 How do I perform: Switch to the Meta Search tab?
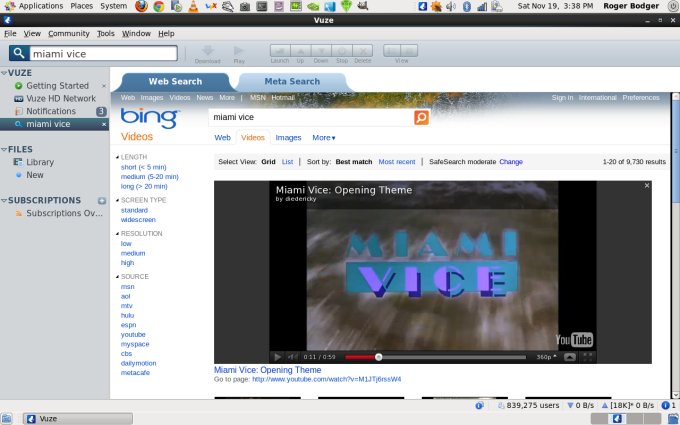pyautogui.click(x=292, y=82)
